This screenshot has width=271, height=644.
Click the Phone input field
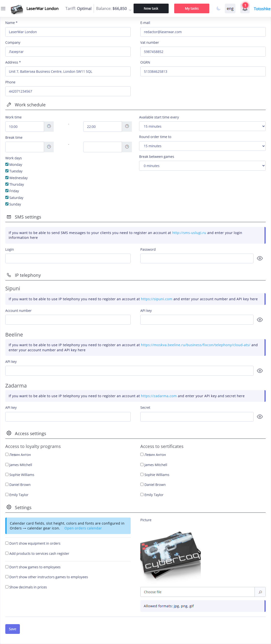point(68,91)
